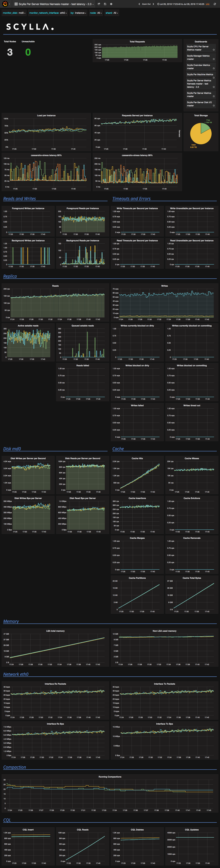Share the dashboard using the share icon
Screen dimensions: 220x868
click(x=99, y=4)
